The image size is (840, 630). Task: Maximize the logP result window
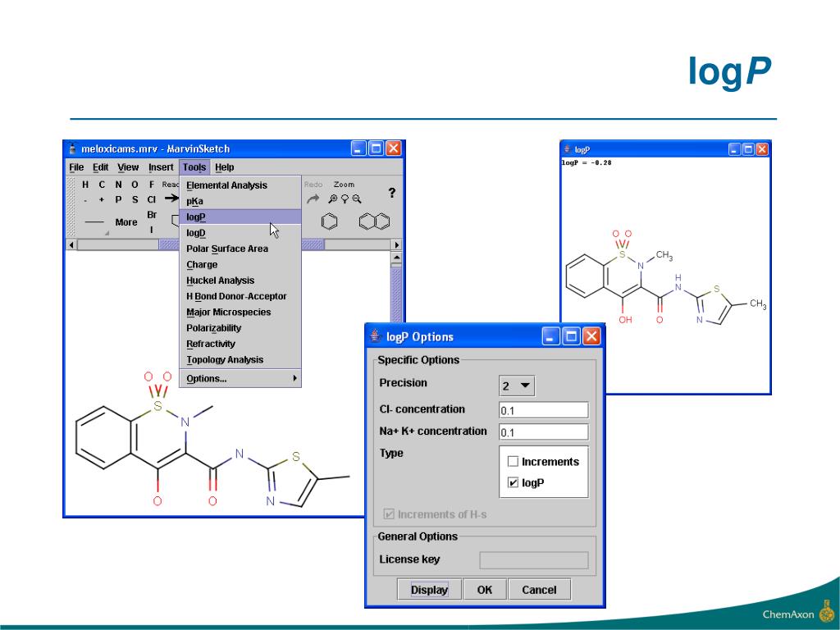(748, 149)
